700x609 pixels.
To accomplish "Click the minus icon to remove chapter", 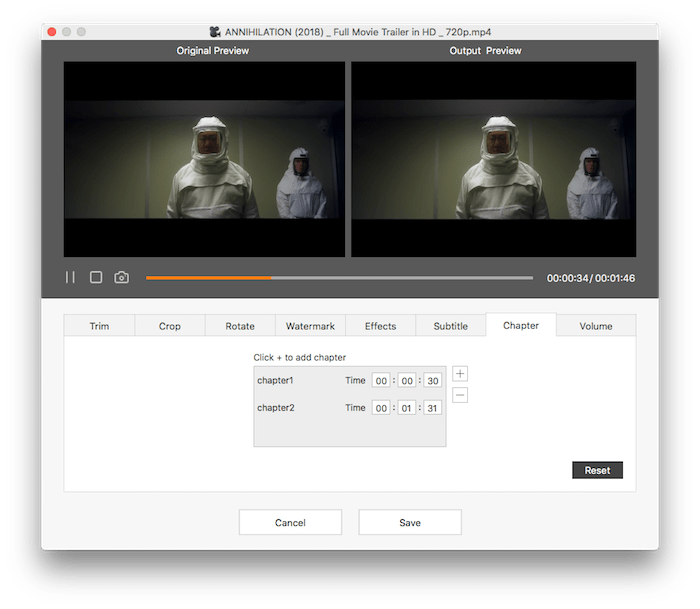I will (x=460, y=395).
